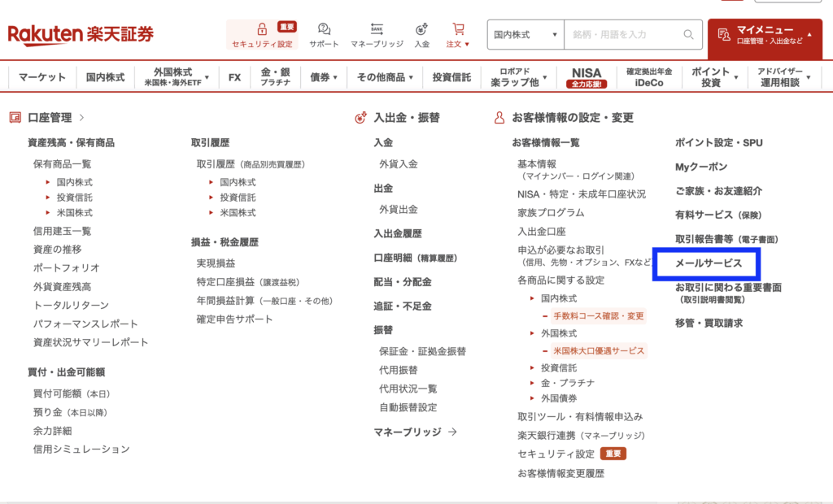Open 自動振替設定 link
This screenshot has width=833, height=504.
pos(408,407)
